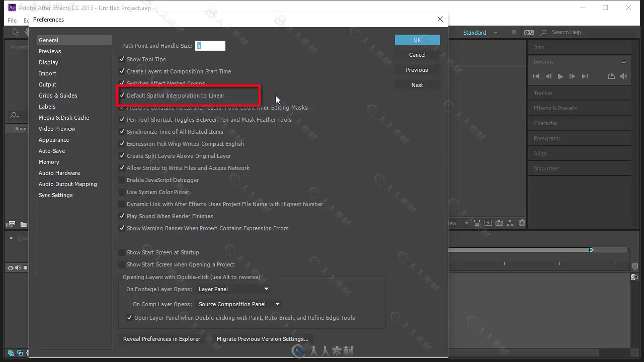The image size is (644, 362).
Task: Click the region of interest icon in comp viewer
Action: (x=477, y=223)
